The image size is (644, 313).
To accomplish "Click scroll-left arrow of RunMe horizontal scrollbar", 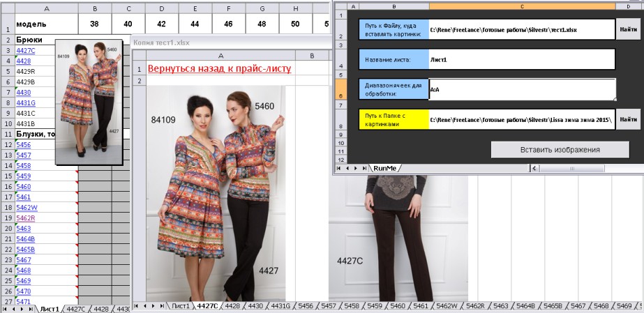I will [x=534, y=168].
